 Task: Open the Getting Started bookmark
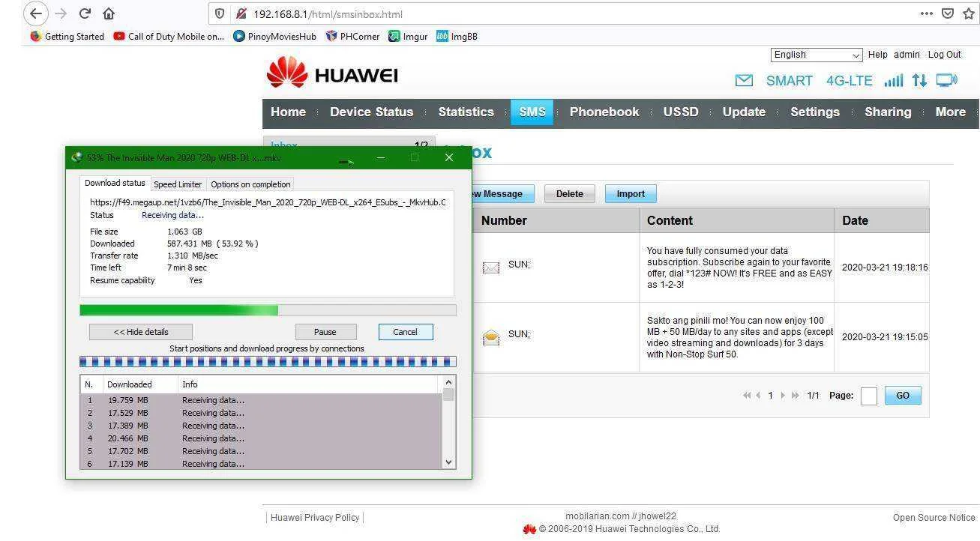pyautogui.click(x=67, y=36)
